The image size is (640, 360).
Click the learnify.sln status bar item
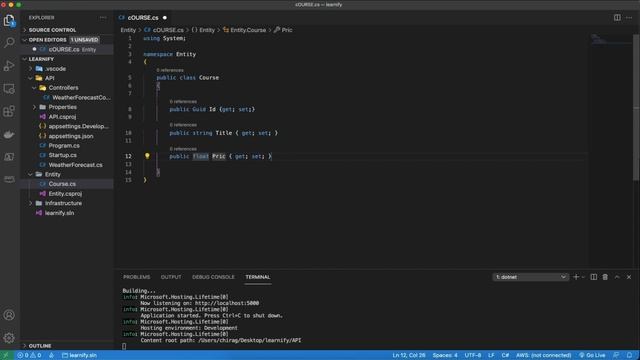tap(80, 355)
